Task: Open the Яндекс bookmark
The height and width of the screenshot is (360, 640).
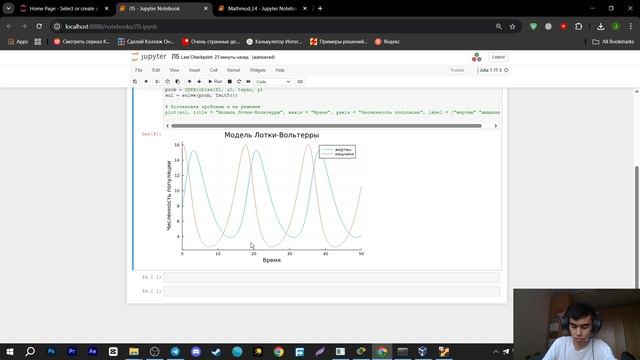Action: (x=387, y=42)
